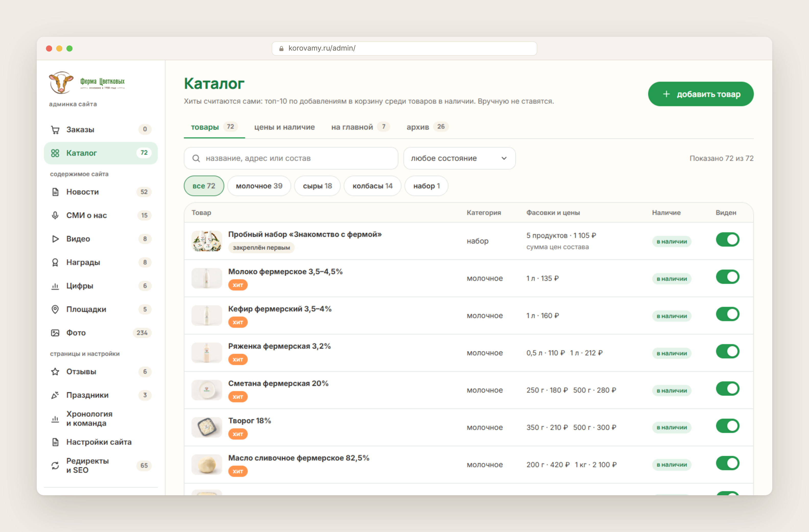Image resolution: width=809 pixels, height=532 pixels.
Task: Filter by сыры 18 category chip
Action: pos(317,186)
